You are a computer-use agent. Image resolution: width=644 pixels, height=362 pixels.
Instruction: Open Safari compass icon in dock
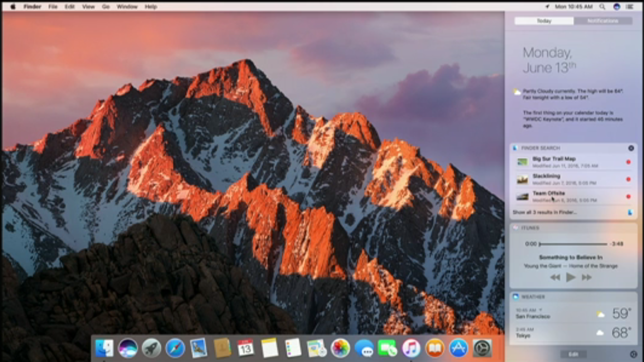[175, 348]
